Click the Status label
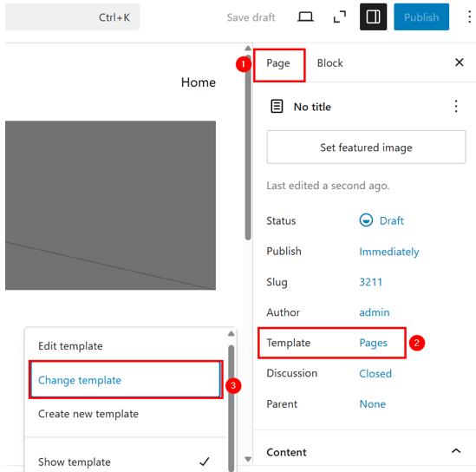This screenshot has width=476, height=472. (x=281, y=220)
